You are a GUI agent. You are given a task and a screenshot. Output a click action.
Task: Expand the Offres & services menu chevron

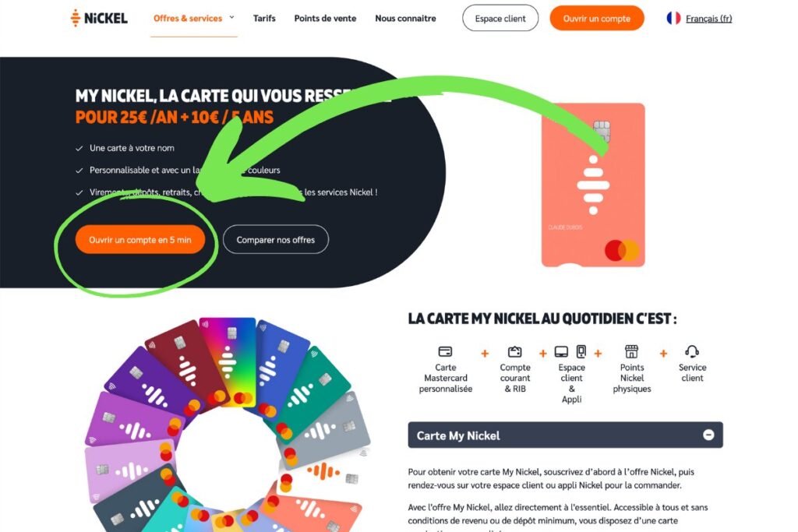click(231, 18)
